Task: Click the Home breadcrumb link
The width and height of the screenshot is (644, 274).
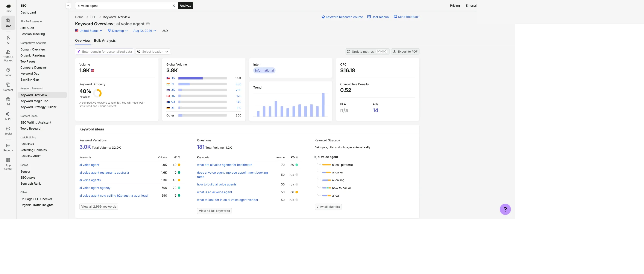Action: point(79,17)
